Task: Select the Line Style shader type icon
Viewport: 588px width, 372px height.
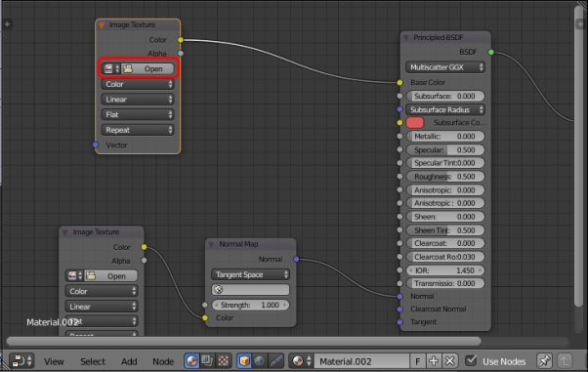Action: pyautogui.click(x=275, y=361)
